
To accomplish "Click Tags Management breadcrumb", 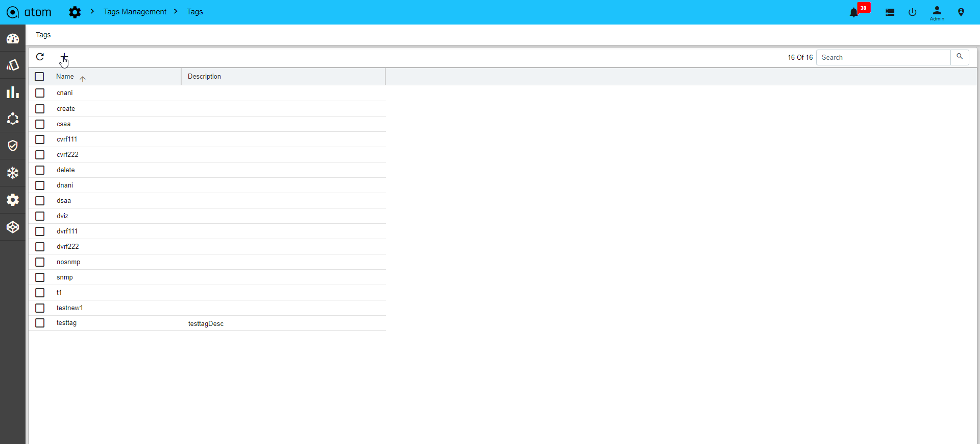I will click(x=135, y=12).
